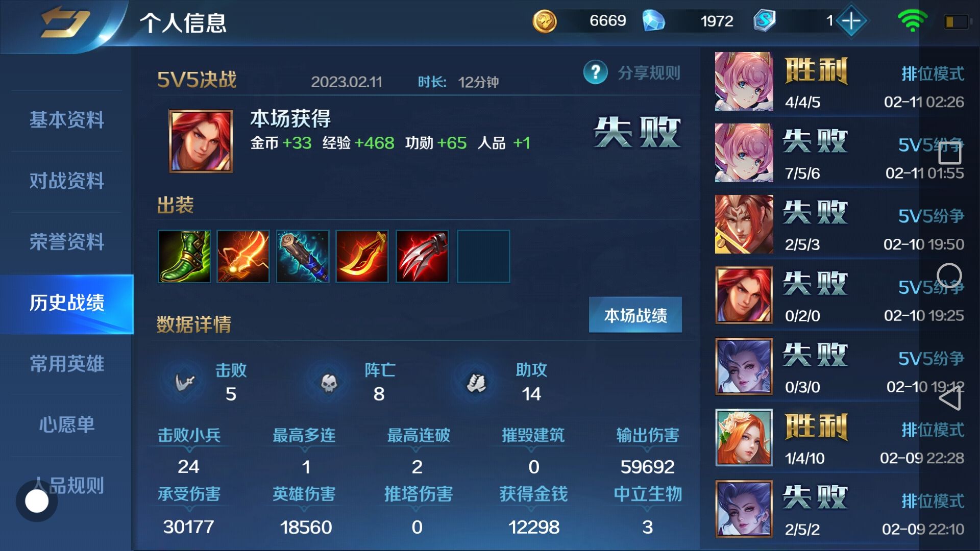Tap the gold coin currency icon

(x=545, y=21)
